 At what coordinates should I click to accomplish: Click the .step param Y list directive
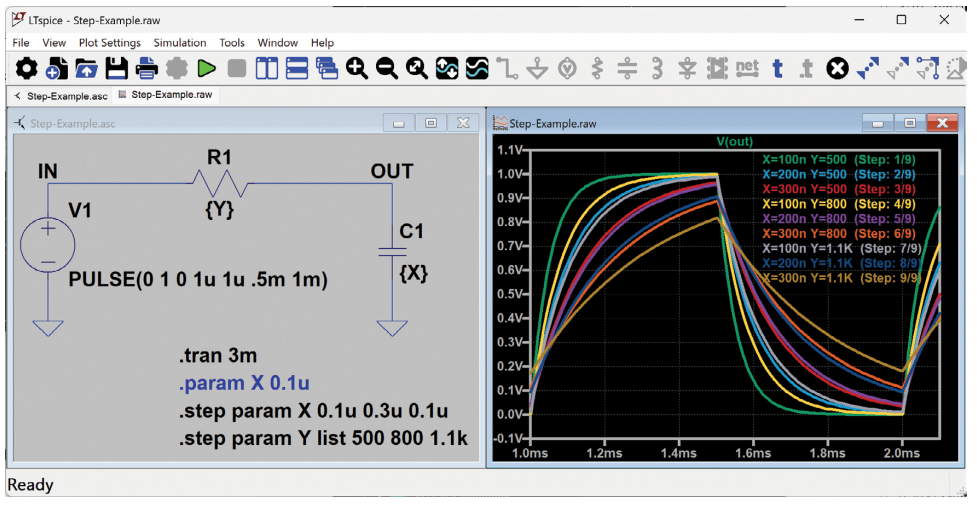pos(323,439)
